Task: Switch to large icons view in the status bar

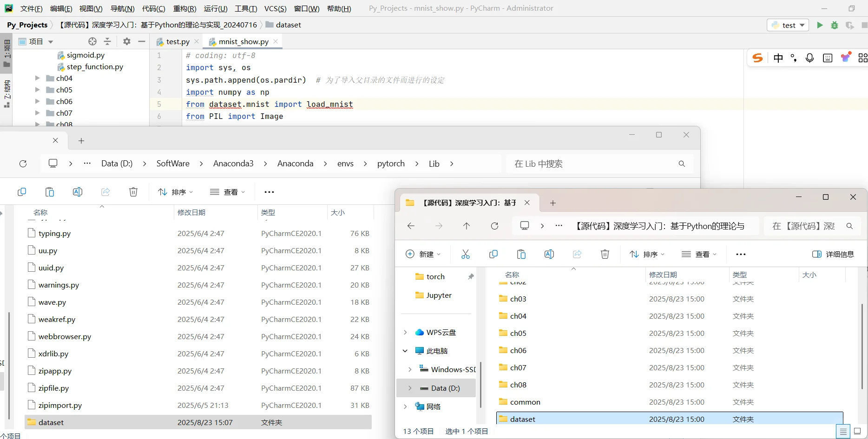Action: 857,432
